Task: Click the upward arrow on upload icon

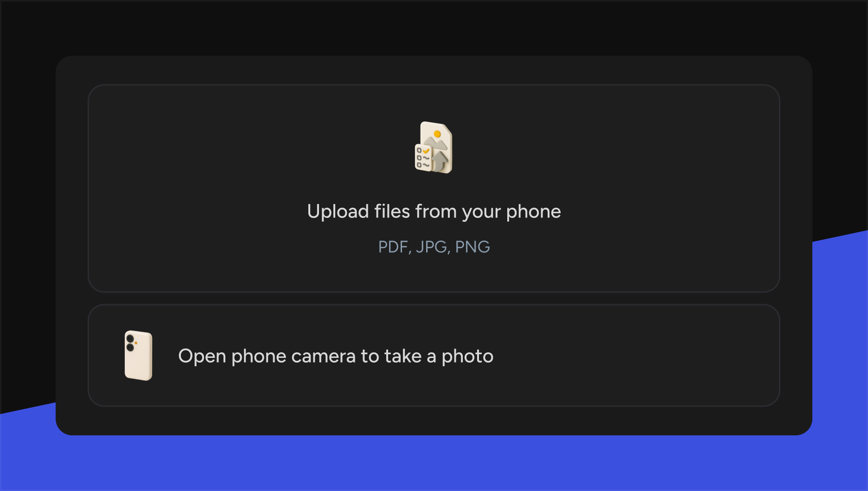Action: click(x=440, y=161)
